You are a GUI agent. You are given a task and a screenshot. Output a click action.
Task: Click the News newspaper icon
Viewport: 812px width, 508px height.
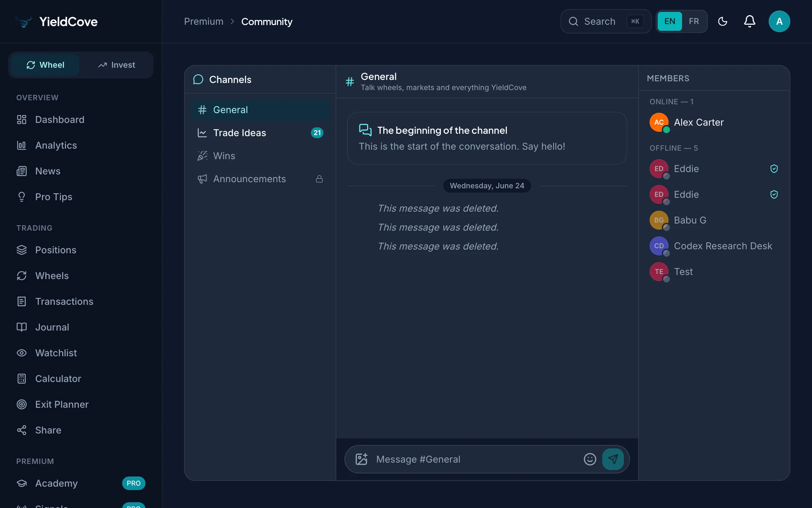click(x=22, y=171)
